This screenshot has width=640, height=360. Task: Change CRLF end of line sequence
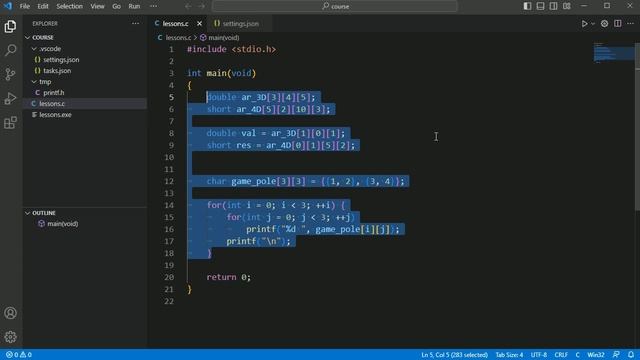coord(561,355)
